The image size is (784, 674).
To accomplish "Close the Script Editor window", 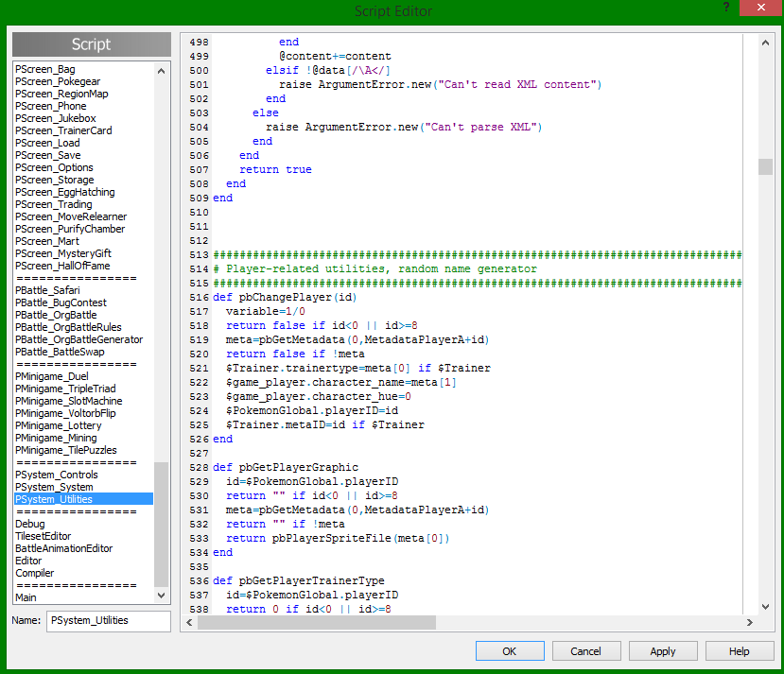I will click(759, 9).
